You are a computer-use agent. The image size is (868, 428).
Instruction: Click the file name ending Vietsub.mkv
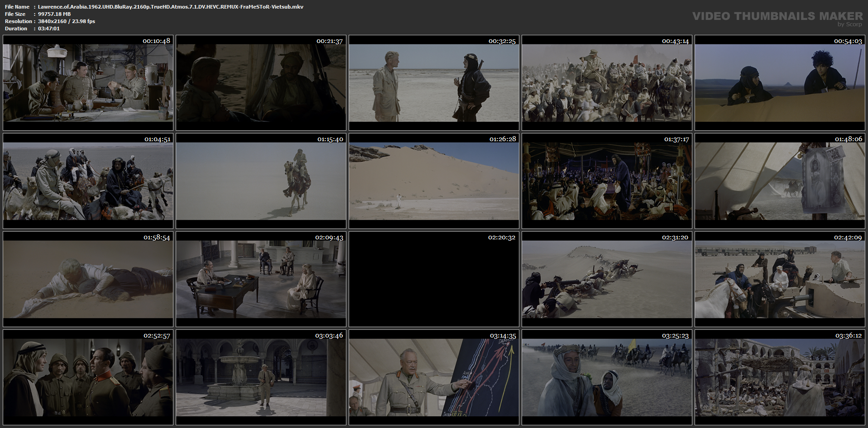[x=171, y=7]
